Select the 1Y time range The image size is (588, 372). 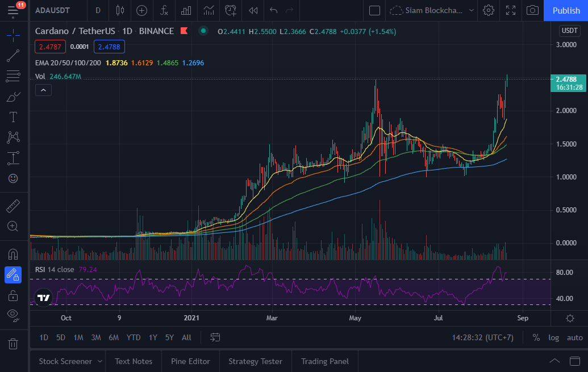(x=152, y=337)
